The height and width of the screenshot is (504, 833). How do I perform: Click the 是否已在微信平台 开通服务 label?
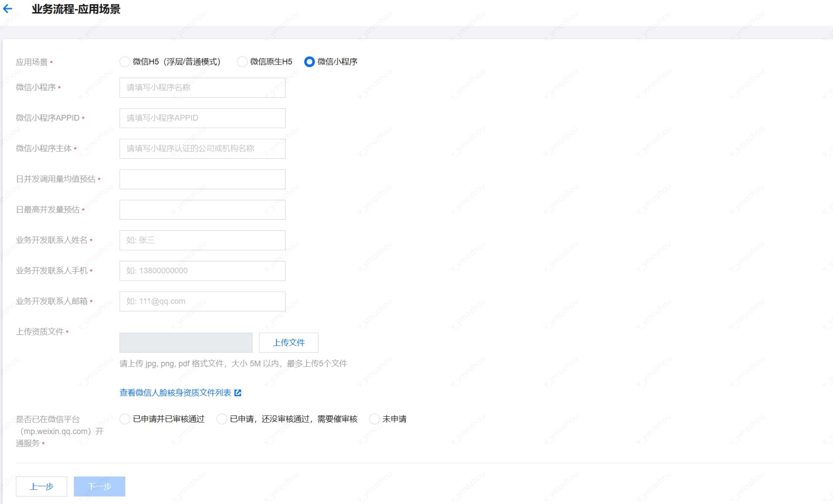(59, 432)
